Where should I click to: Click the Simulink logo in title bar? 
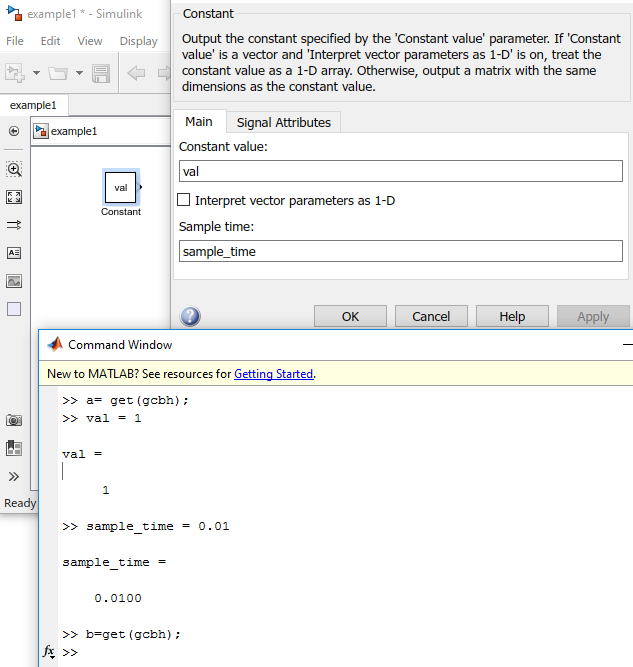click(x=14, y=14)
